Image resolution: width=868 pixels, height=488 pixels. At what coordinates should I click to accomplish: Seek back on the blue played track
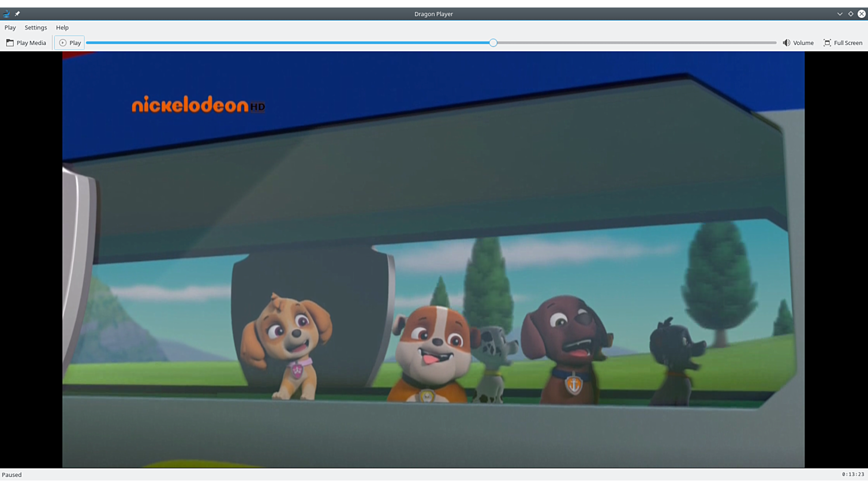(289, 43)
